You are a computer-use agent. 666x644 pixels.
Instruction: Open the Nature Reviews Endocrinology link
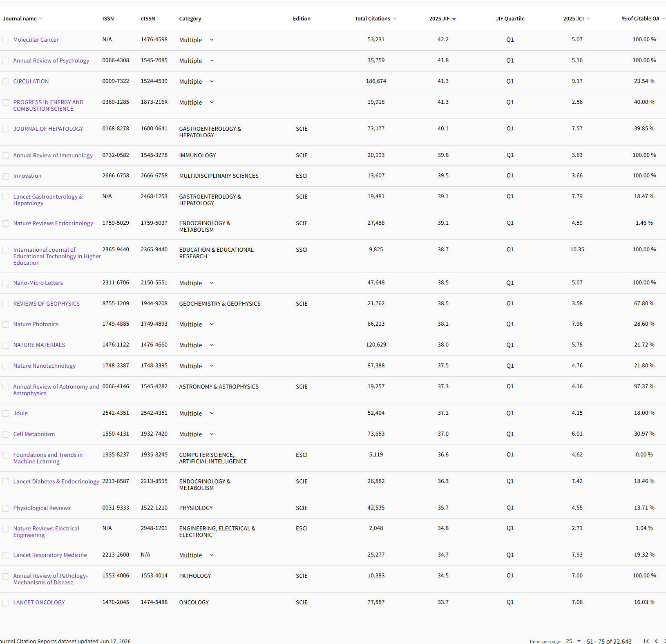53,224
